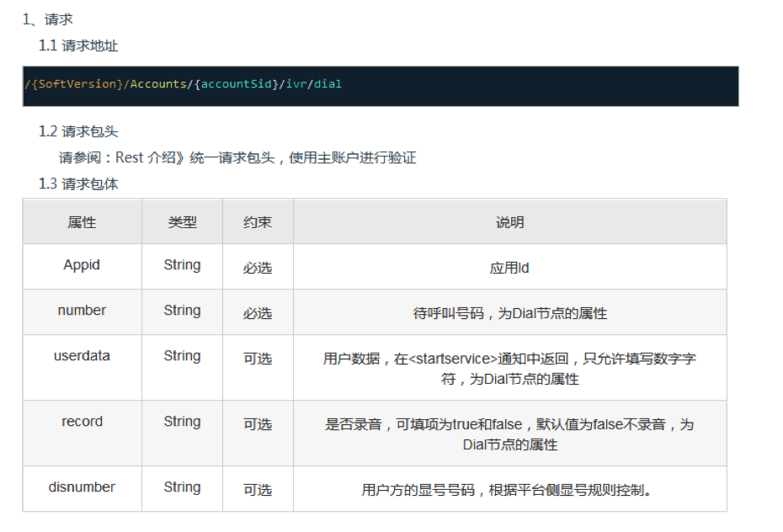Select the '1.2 请求包头' subheading

(x=78, y=132)
